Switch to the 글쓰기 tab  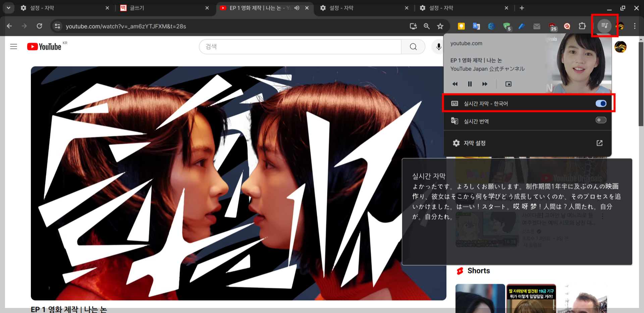(x=164, y=8)
